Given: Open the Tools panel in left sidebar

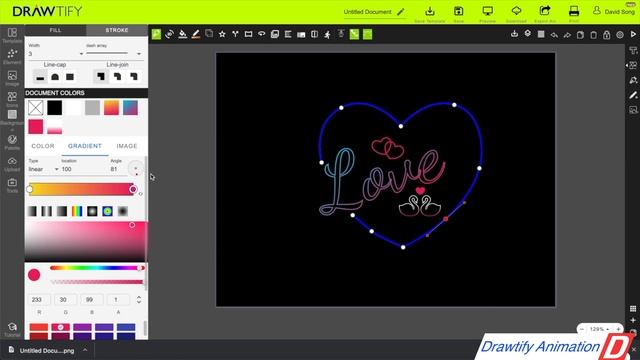Looking at the screenshot, I should (x=12, y=185).
